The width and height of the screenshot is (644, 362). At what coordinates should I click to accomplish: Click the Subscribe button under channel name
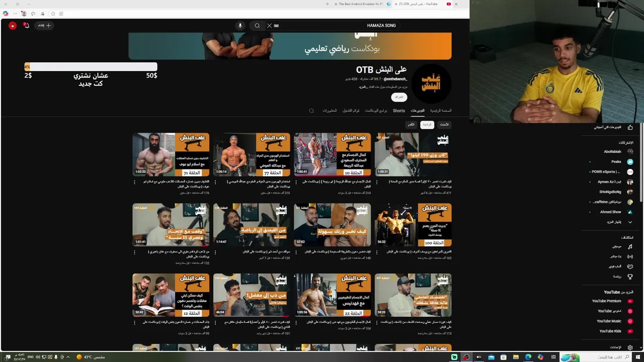point(399,97)
